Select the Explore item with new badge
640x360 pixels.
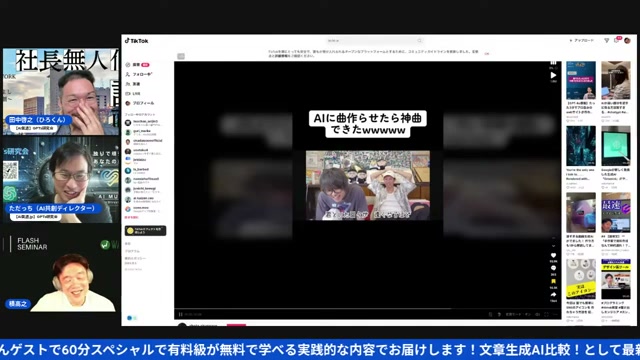click(137, 64)
